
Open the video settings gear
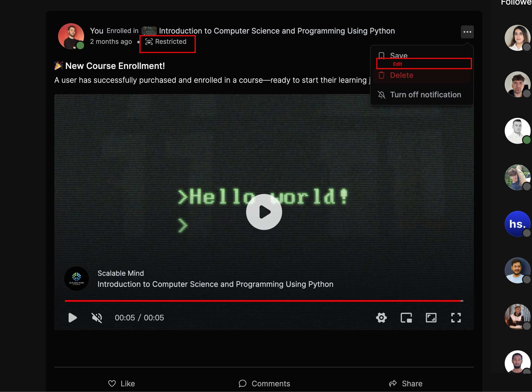click(x=381, y=318)
